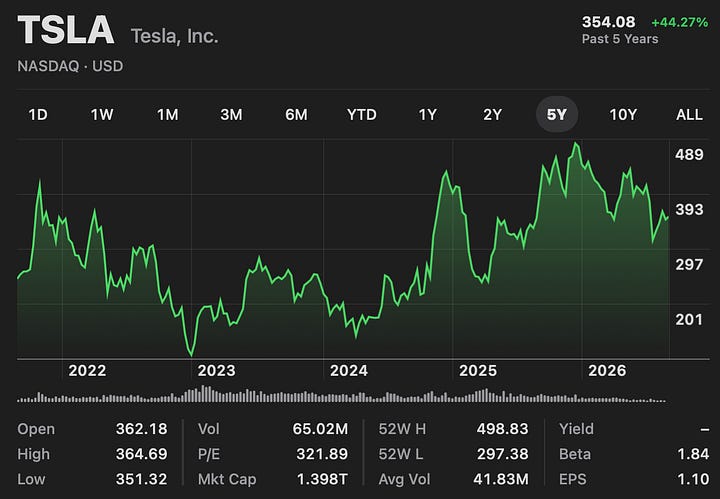The image size is (720, 499).
Task: Show ALL price history
Action: point(689,114)
